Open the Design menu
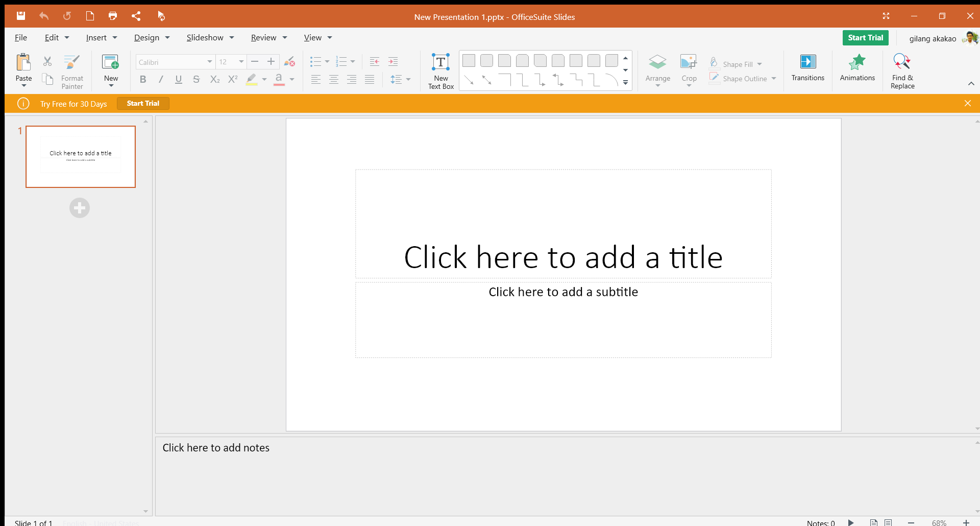 [x=152, y=37]
